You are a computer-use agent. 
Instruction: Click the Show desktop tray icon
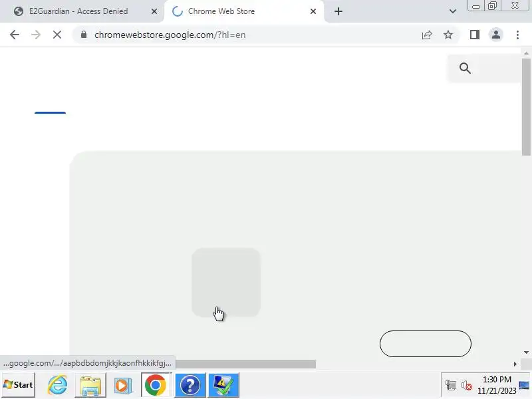(524, 385)
